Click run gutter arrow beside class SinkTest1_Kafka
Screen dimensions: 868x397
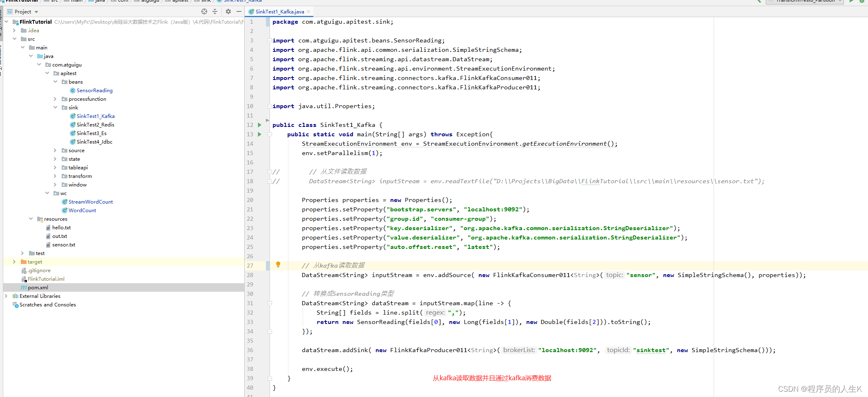(x=259, y=125)
